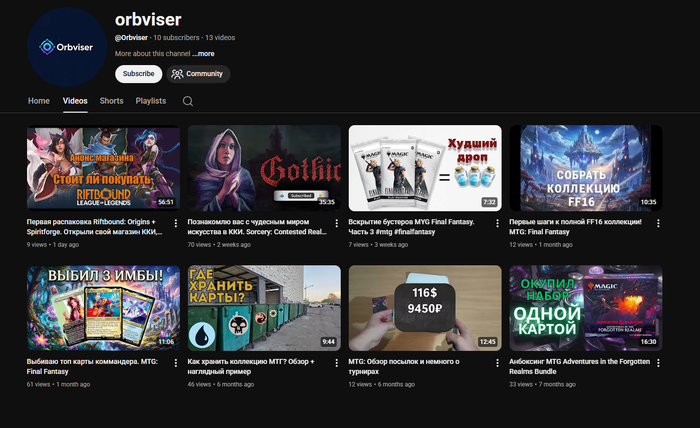700x428 pixels.
Task: Open options menu for MTG parcels review video
Action: pyautogui.click(x=497, y=363)
